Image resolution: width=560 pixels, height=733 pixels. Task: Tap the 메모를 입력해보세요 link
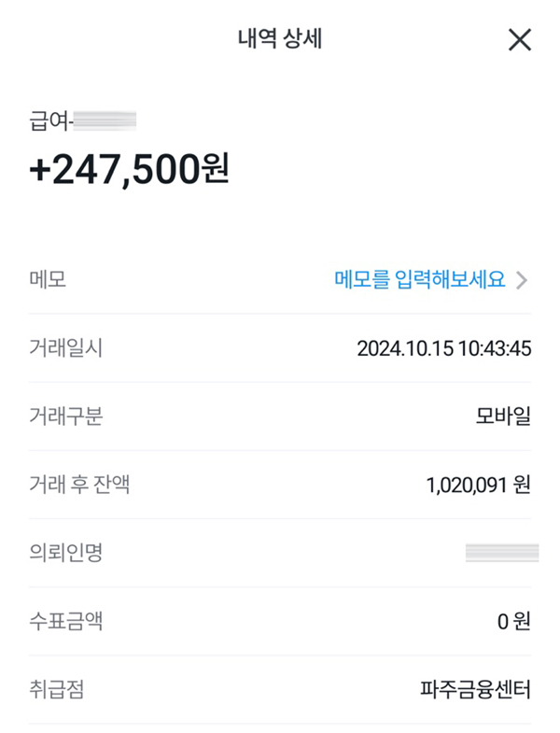coord(420,279)
